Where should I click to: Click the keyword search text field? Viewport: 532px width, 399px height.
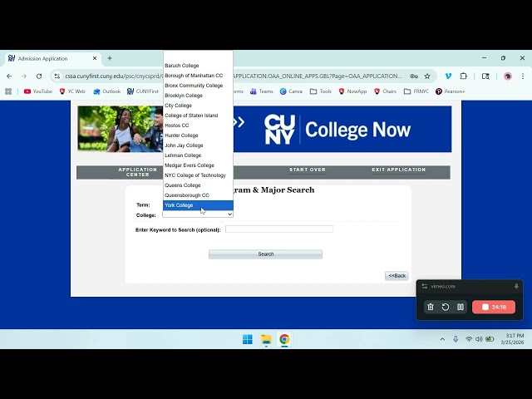pos(279,229)
